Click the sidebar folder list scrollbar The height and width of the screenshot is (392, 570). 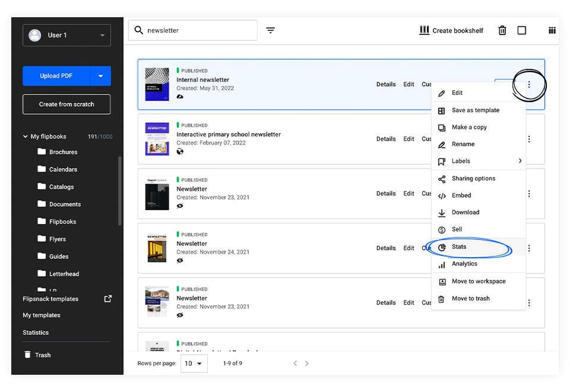coord(119,191)
